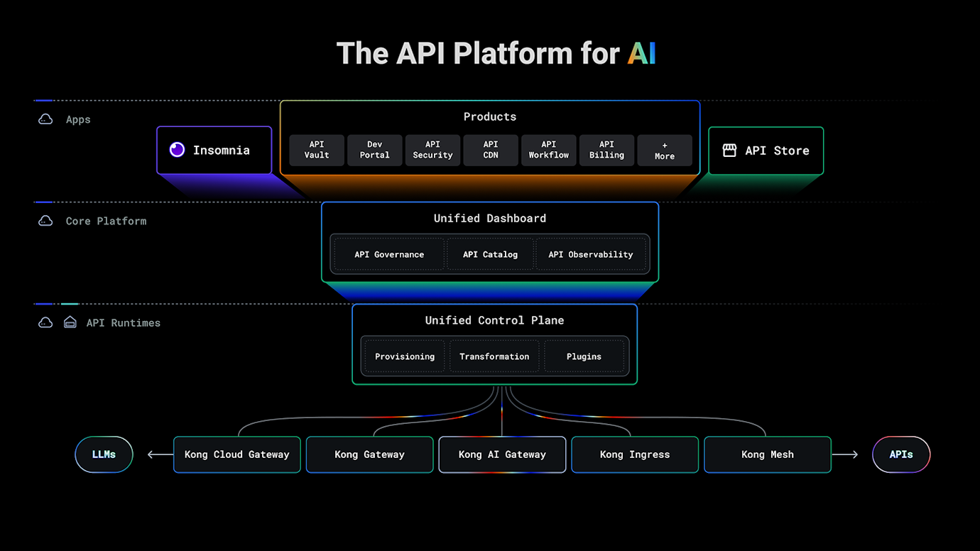Open the API Observability section
The width and height of the screenshot is (980, 551).
[592, 253]
